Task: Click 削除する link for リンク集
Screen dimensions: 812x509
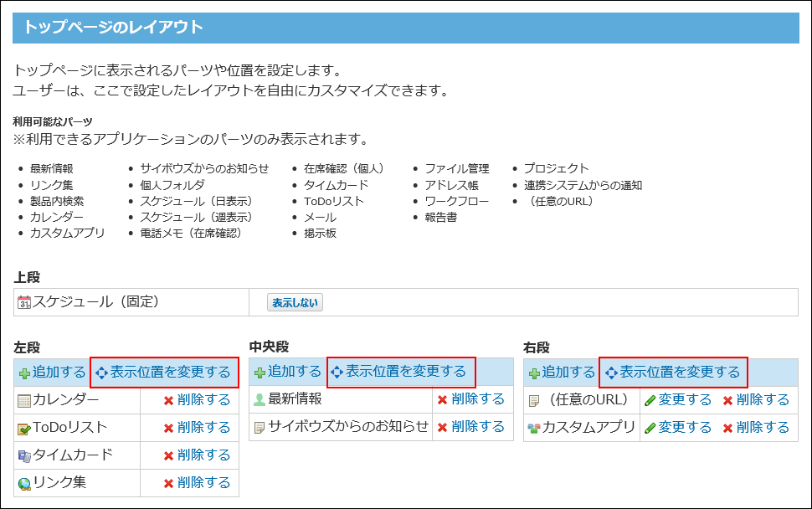Action: click(203, 482)
